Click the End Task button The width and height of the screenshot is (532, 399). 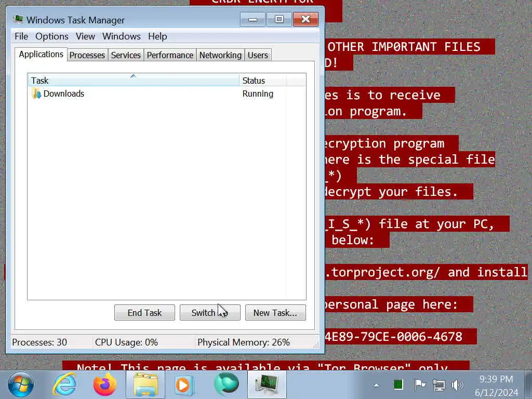coord(144,312)
